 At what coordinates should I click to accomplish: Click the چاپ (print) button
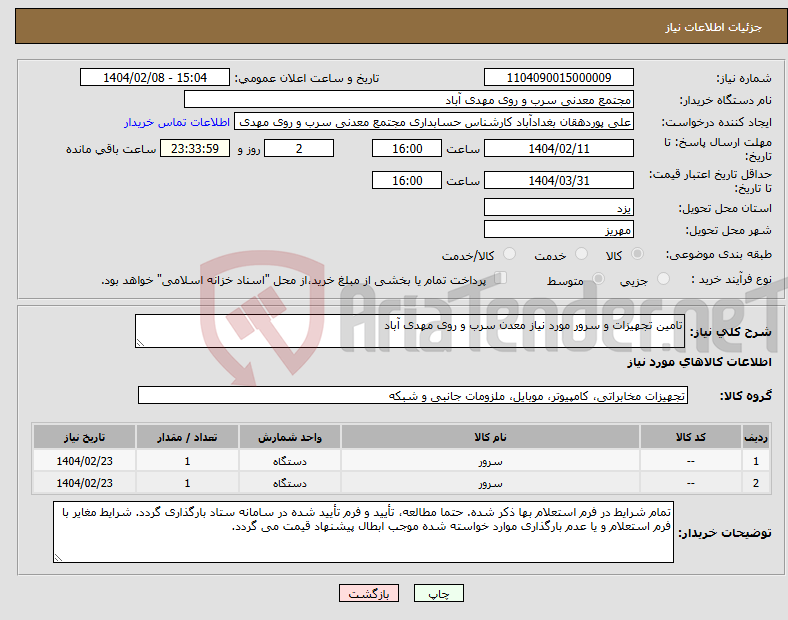coord(438,593)
